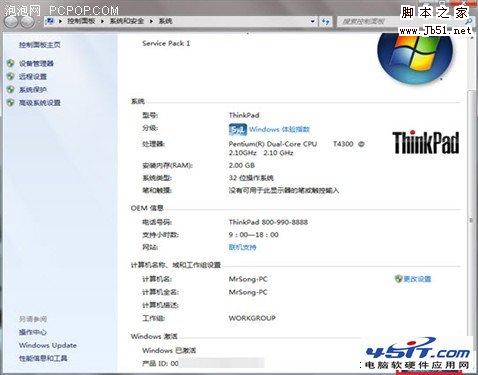
Task: Click the MrSong-PC value beside 计算机全名
Action: tap(248, 292)
